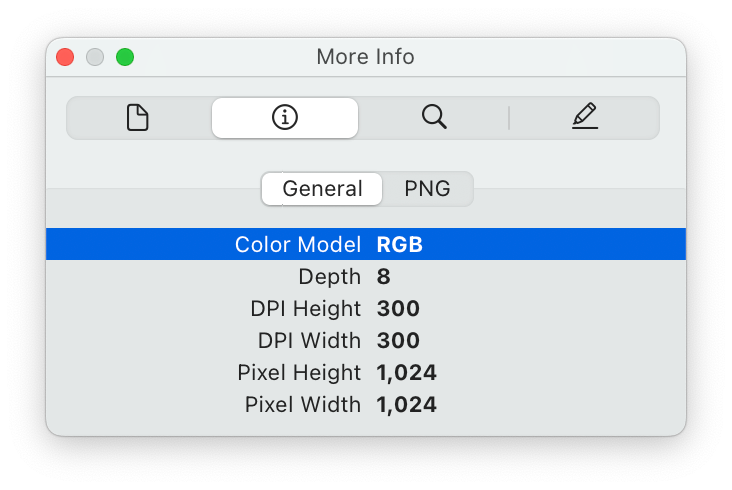Click the 300 value beside DPI Height

pos(398,308)
